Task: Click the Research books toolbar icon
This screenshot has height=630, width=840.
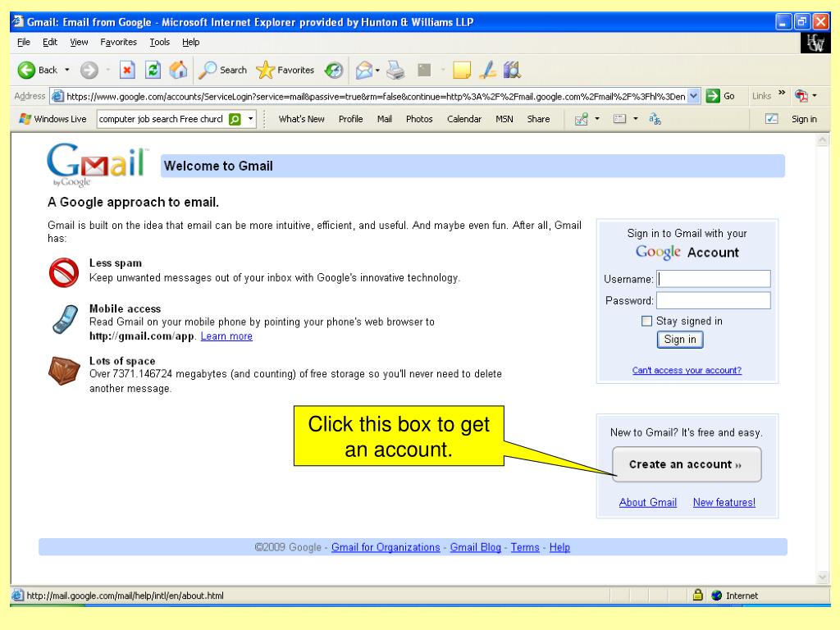Action: click(512, 70)
